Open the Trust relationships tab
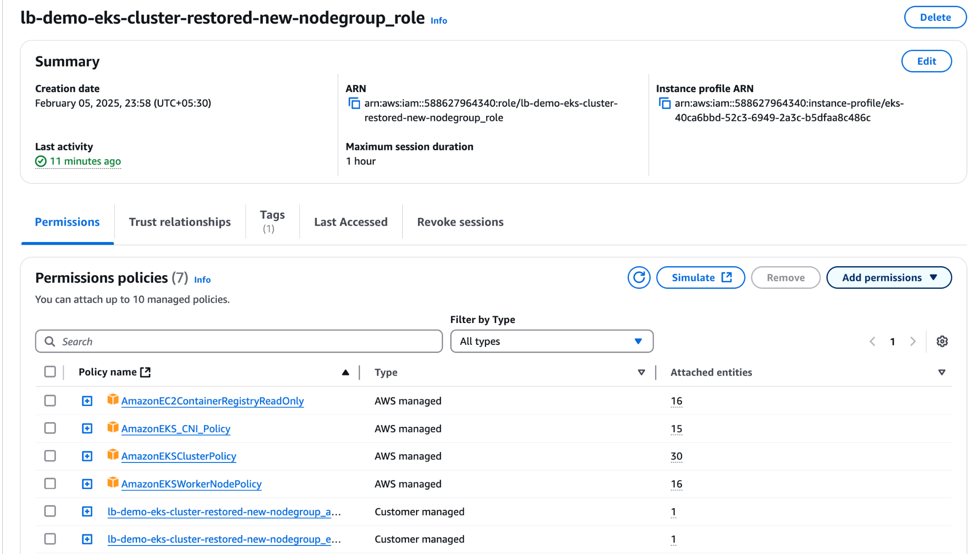 [180, 222]
